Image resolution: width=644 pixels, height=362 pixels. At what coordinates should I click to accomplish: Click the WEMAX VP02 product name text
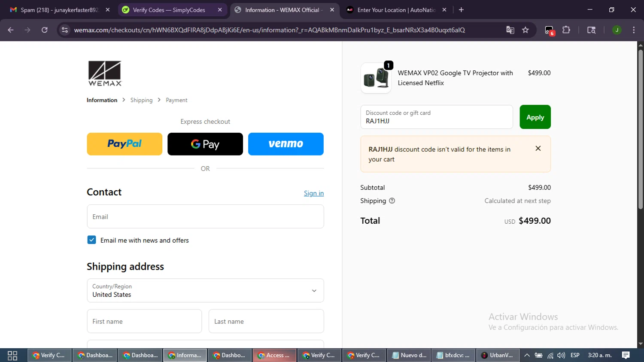[455, 78]
